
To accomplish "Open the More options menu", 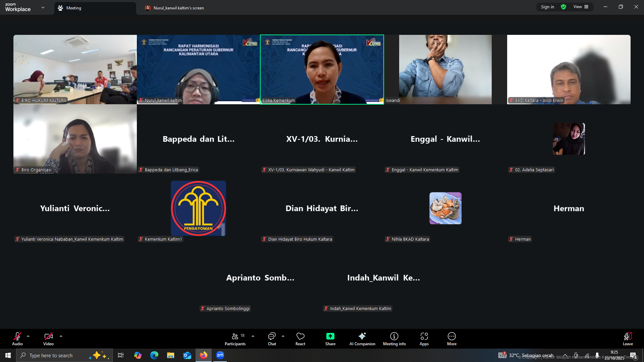I will [x=451, y=339].
